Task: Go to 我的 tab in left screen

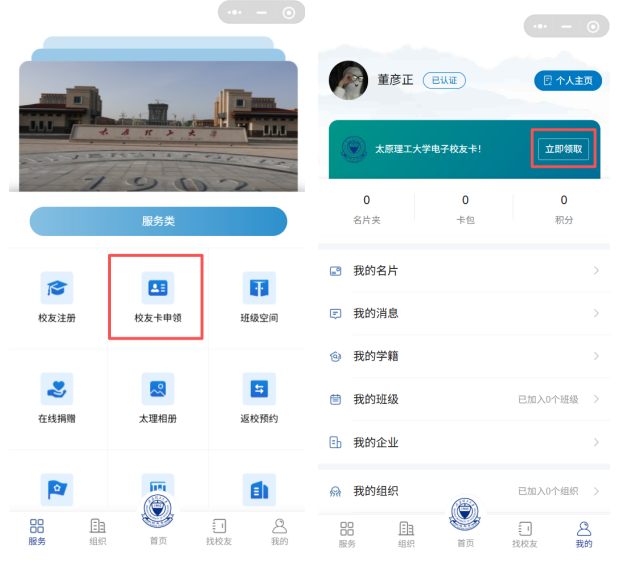Action: pyautogui.click(x=280, y=531)
